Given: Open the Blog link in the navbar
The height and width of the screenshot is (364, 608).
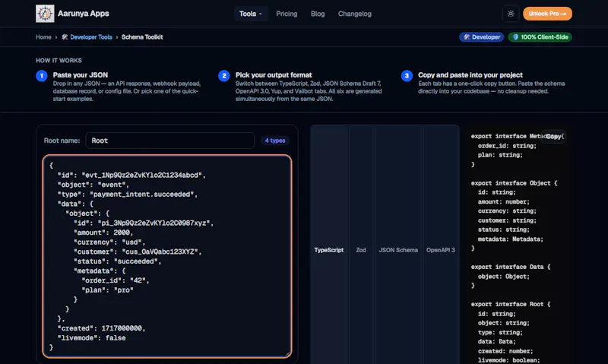Looking at the screenshot, I should 318,14.
